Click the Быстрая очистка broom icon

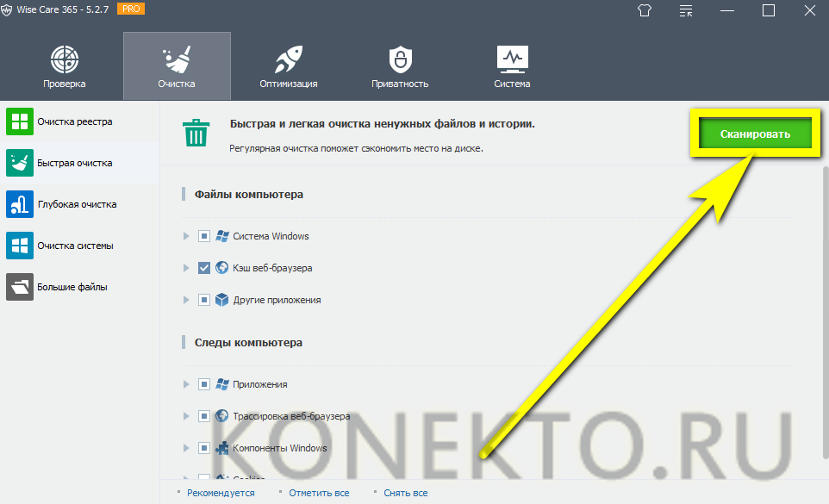(20, 163)
